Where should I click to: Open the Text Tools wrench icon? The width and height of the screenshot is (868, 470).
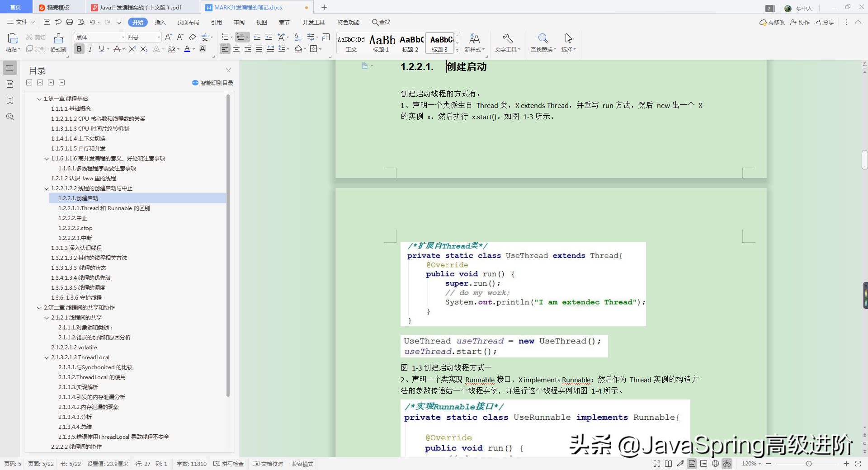click(x=507, y=38)
